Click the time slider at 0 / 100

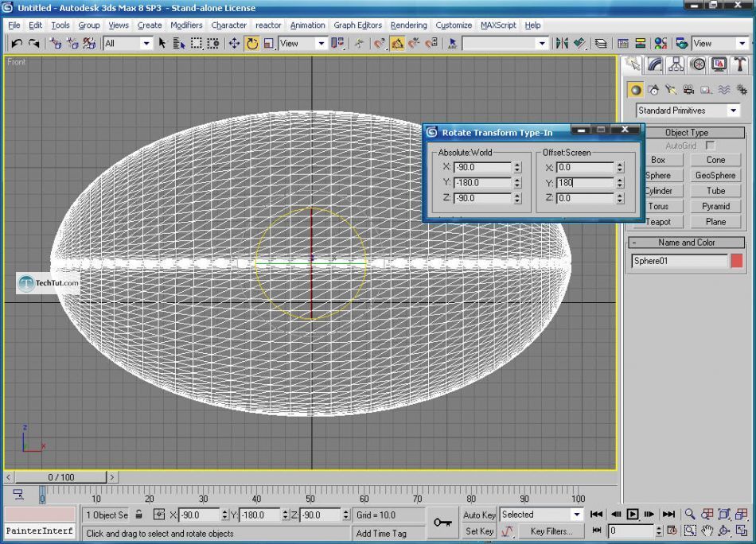pos(60,477)
